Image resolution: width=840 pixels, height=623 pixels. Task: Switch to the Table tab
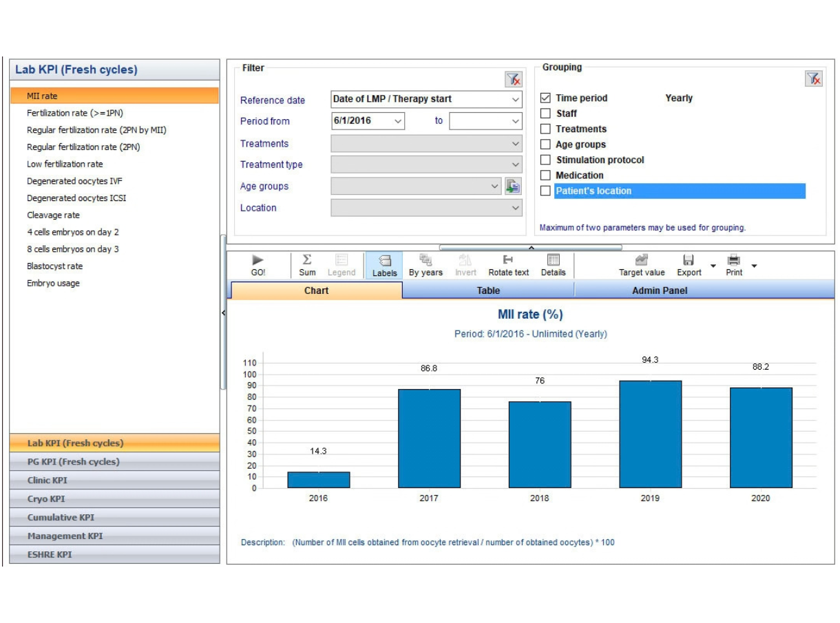coord(488,291)
